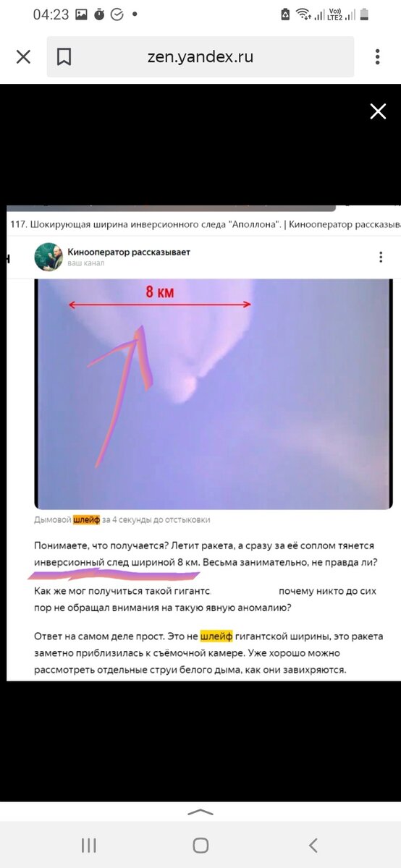Expand the bottom panel chevron handle
The height and width of the screenshot is (868, 401).
click(200, 812)
